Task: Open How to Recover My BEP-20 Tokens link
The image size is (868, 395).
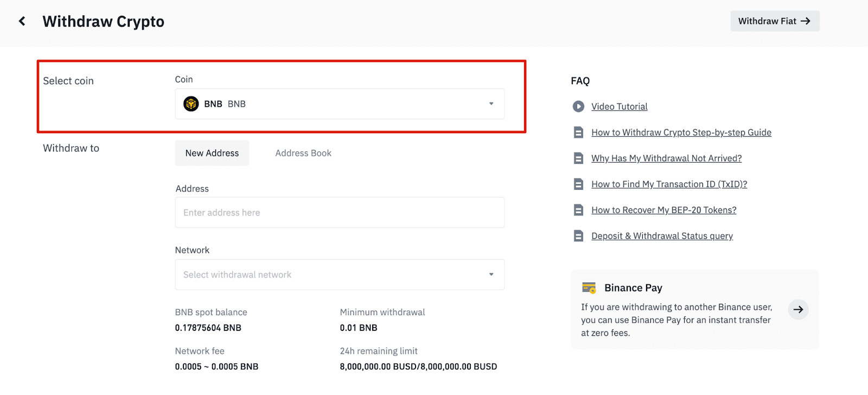Action: [663, 210]
